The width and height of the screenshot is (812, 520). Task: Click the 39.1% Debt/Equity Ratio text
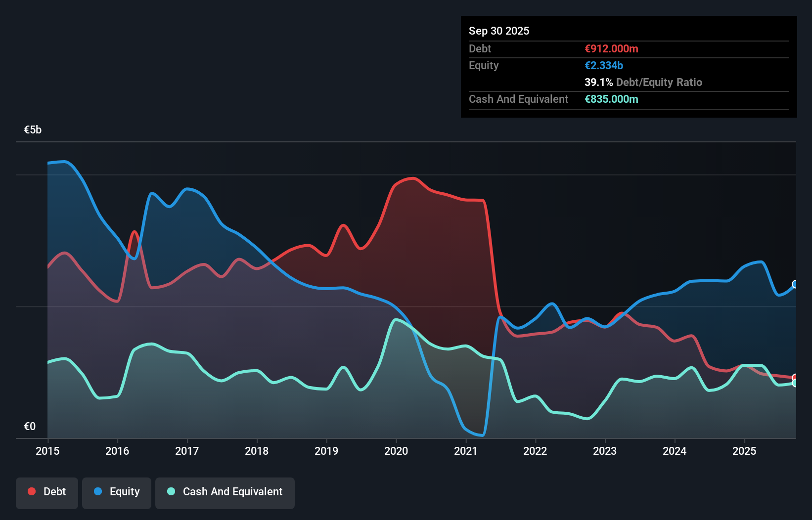[643, 82]
